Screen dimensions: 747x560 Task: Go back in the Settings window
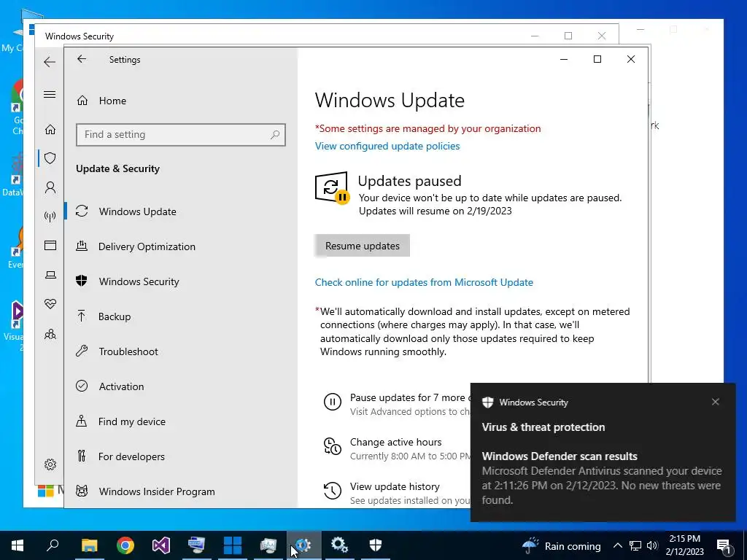[82, 59]
